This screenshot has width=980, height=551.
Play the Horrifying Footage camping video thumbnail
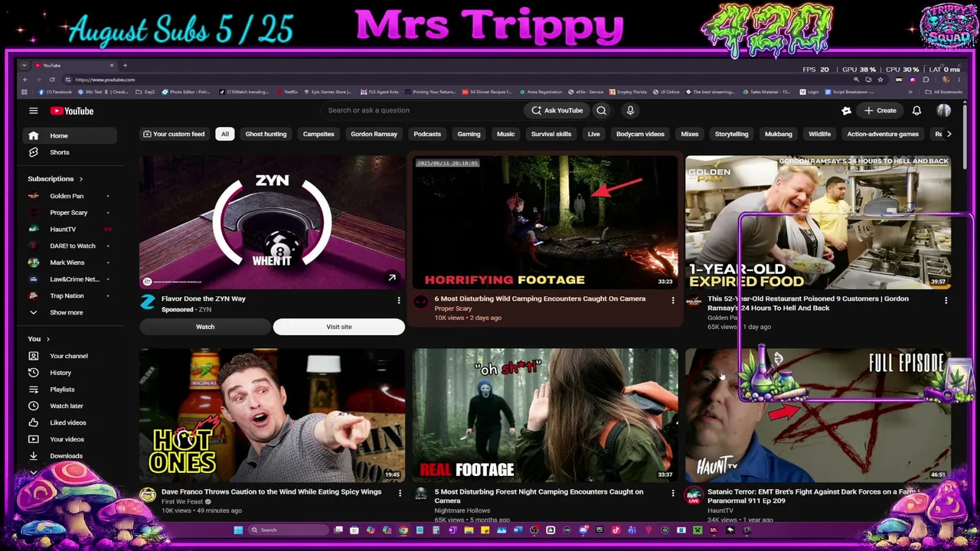coord(545,222)
